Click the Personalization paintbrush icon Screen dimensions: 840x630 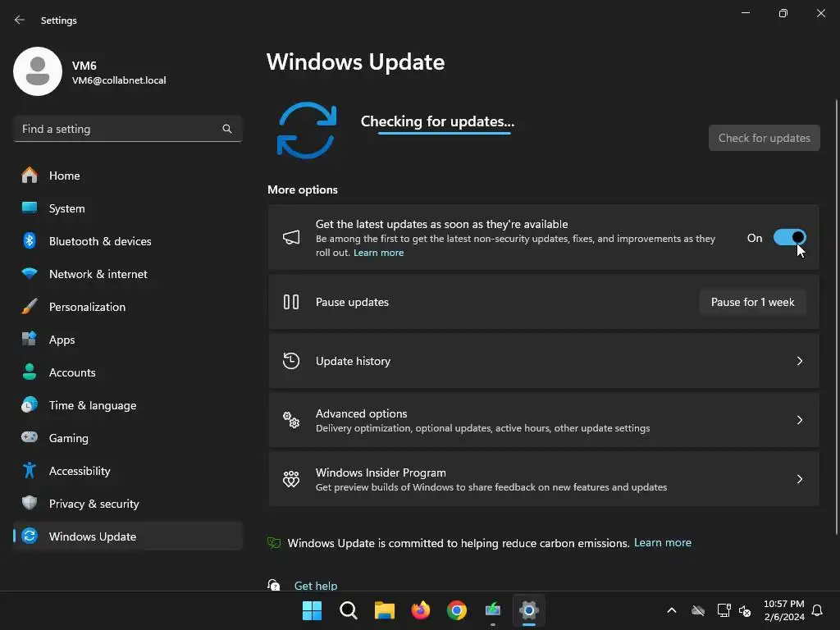click(30, 307)
